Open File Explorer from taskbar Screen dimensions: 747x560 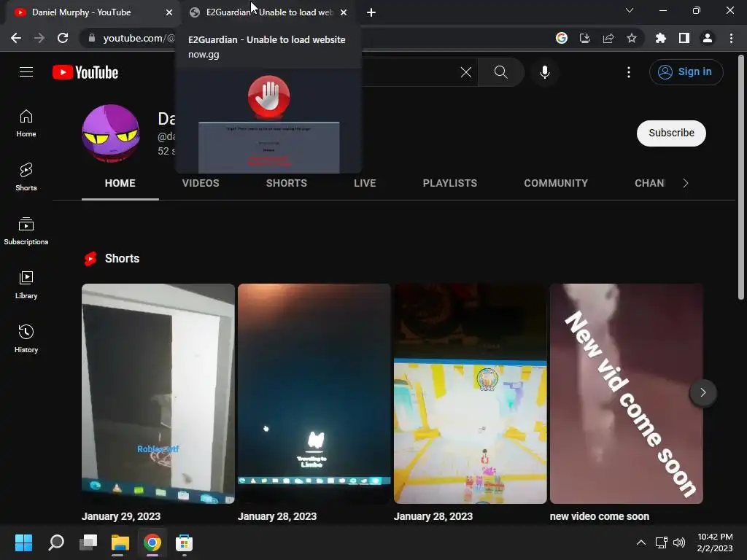tap(120, 542)
